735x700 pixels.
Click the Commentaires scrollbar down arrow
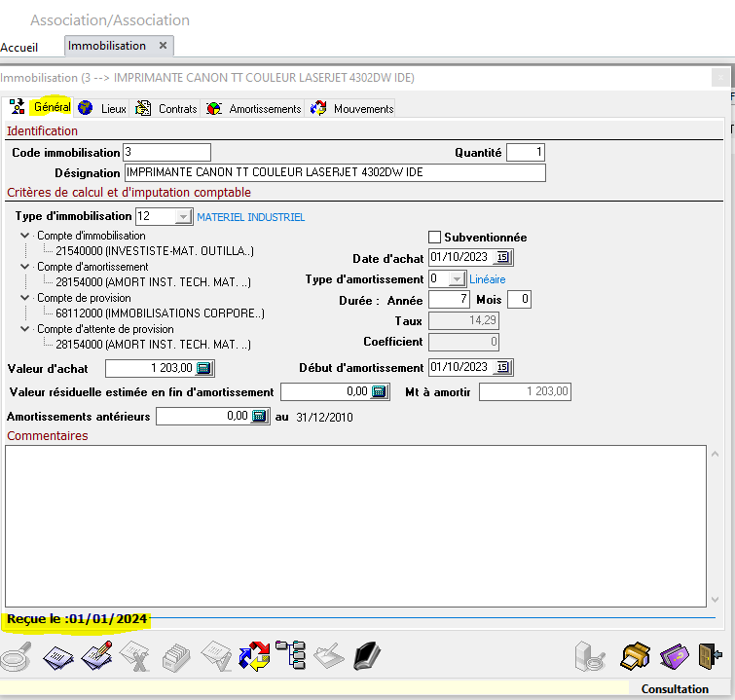(x=715, y=599)
